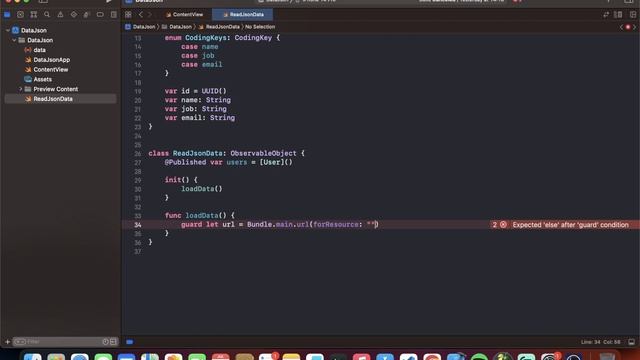Switch to the ContentView tab
The image size is (640, 360).
click(184, 15)
